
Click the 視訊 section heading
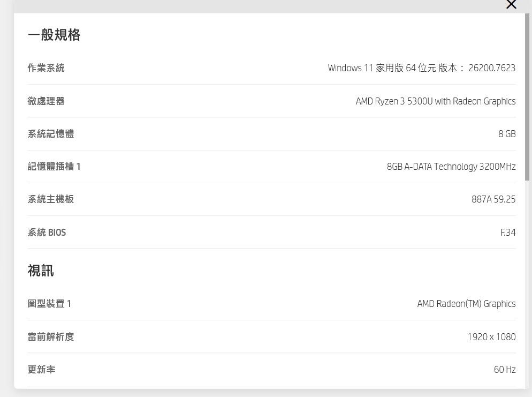click(41, 271)
